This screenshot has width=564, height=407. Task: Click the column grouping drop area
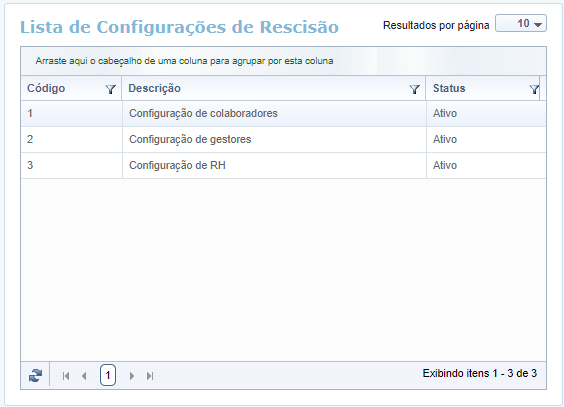[x=283, y=61]
